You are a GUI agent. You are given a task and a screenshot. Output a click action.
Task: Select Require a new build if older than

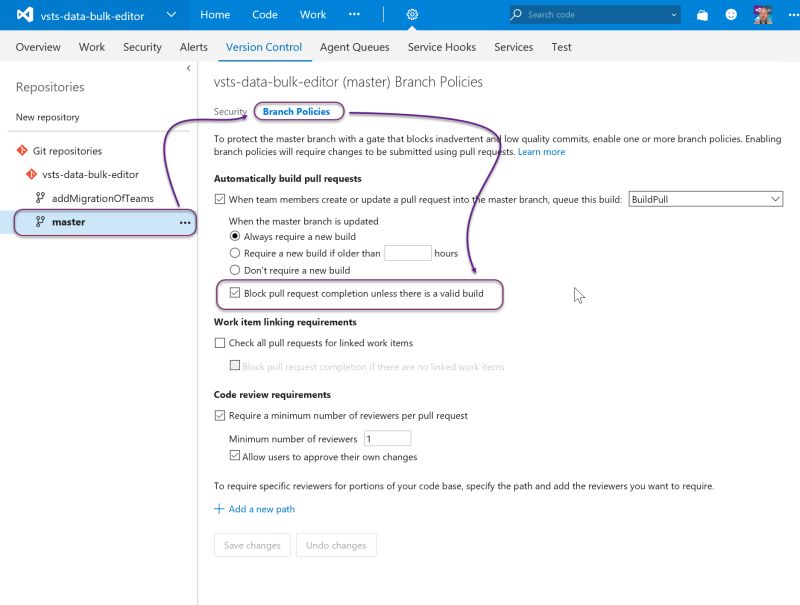point(235,253)
